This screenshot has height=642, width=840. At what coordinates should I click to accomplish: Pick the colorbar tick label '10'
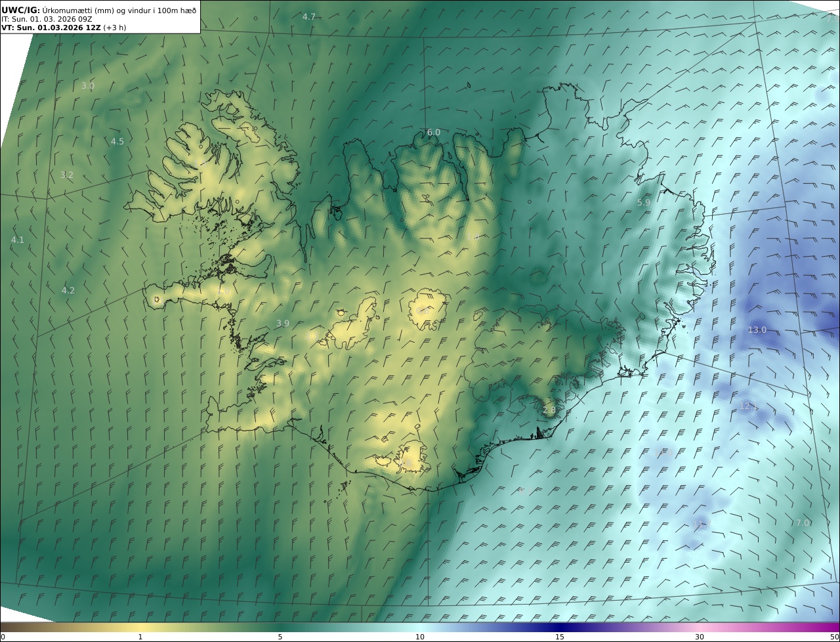420,637
